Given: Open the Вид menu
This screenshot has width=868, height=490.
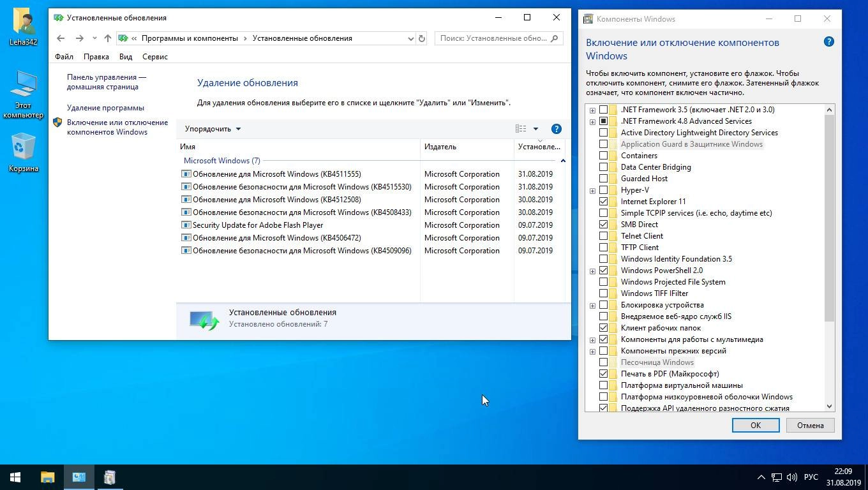Looking at the screenshot, I should (126, 57).
